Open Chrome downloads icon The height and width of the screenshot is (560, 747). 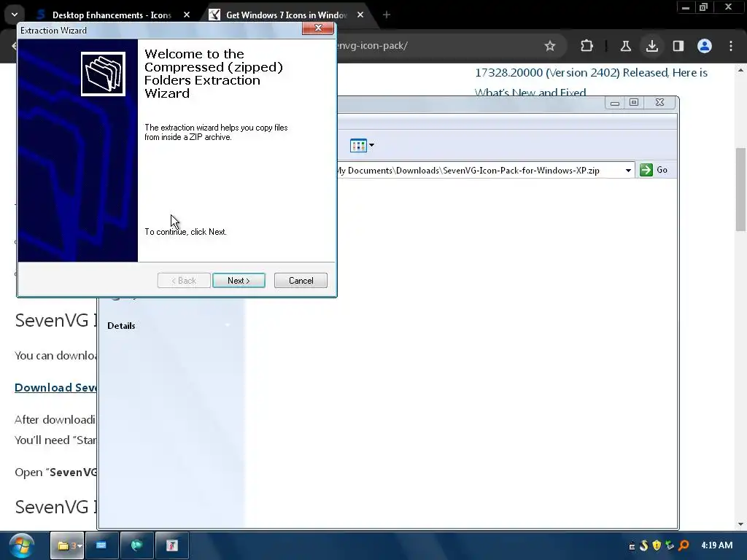(x=651, y=46)
